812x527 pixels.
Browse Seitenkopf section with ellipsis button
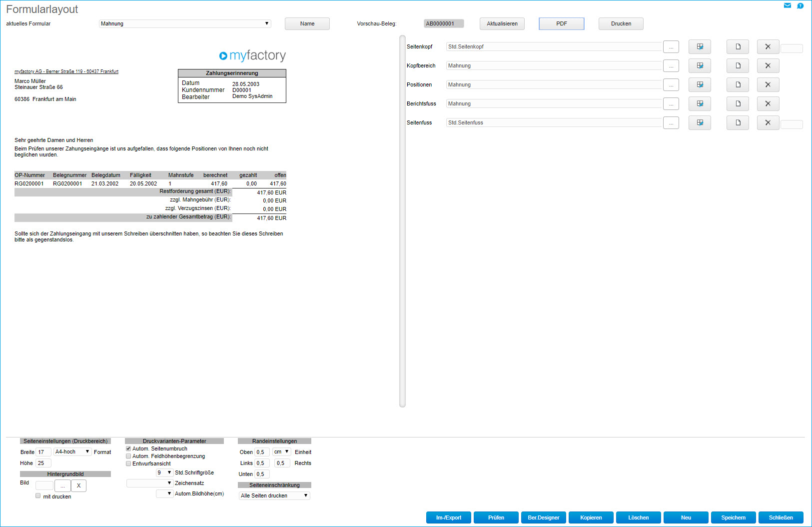(671, 47)
